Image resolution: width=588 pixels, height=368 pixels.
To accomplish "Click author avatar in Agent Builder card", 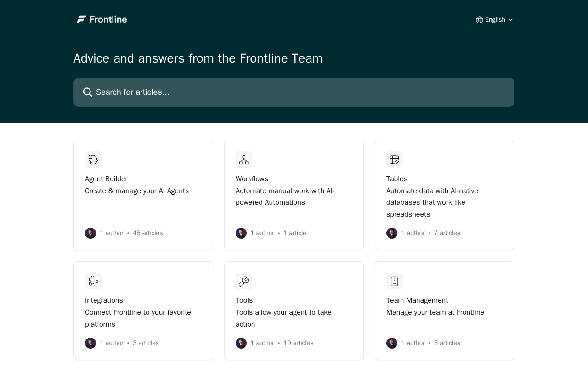I will coord(90,233).
